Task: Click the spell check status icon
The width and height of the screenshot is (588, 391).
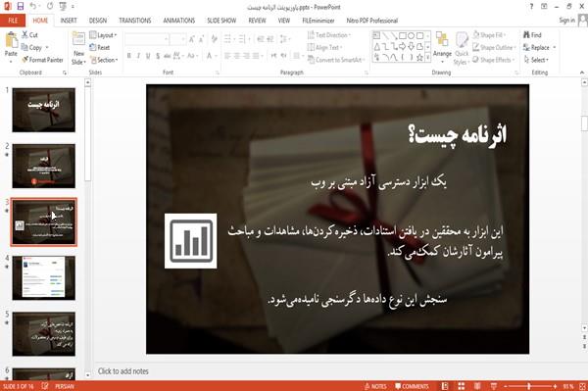Action: tap(45, 386)
